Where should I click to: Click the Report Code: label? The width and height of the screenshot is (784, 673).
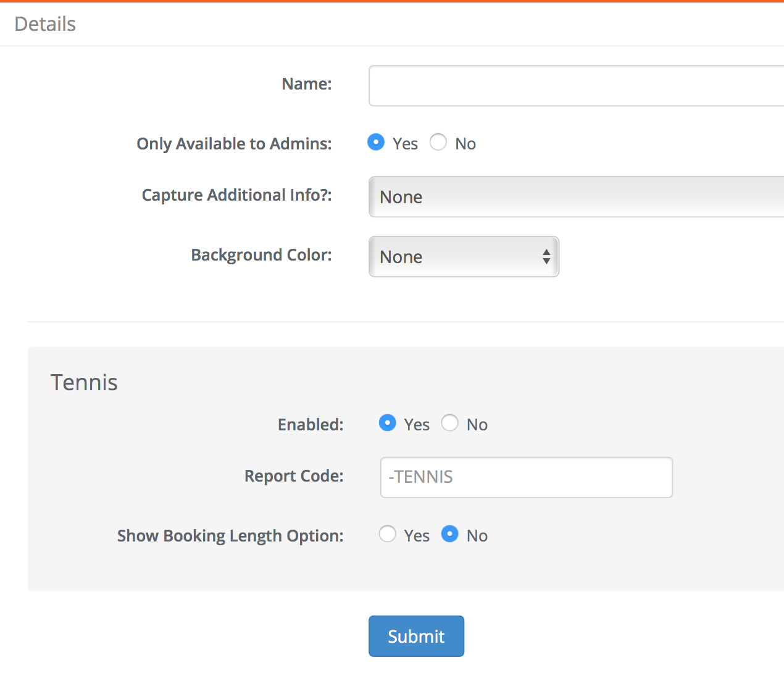pos(294,476)
